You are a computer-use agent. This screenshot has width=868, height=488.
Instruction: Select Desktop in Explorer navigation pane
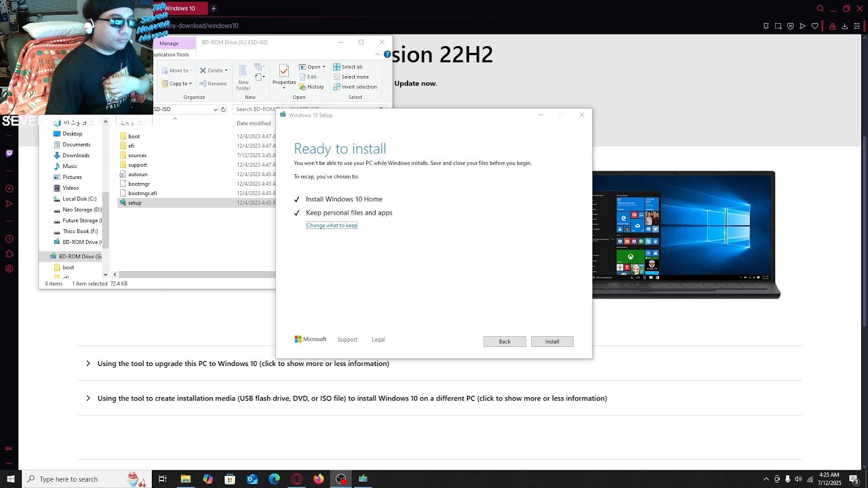(73, 134)
